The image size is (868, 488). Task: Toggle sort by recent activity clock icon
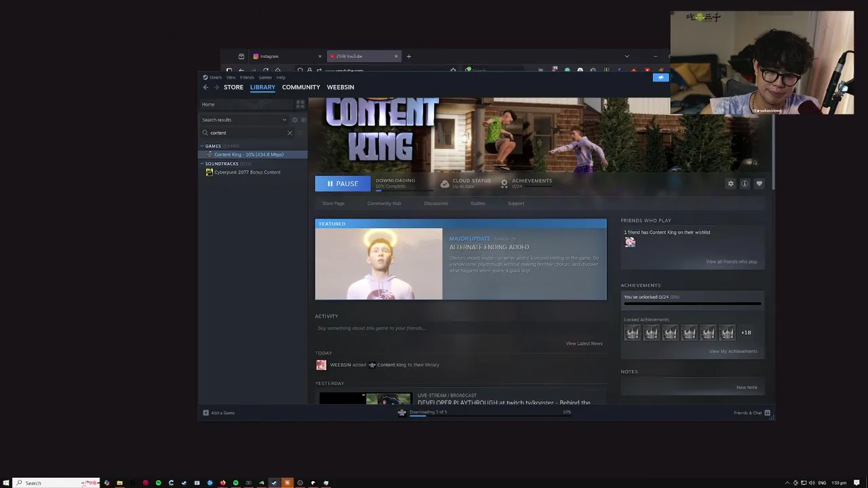(294, 120)
